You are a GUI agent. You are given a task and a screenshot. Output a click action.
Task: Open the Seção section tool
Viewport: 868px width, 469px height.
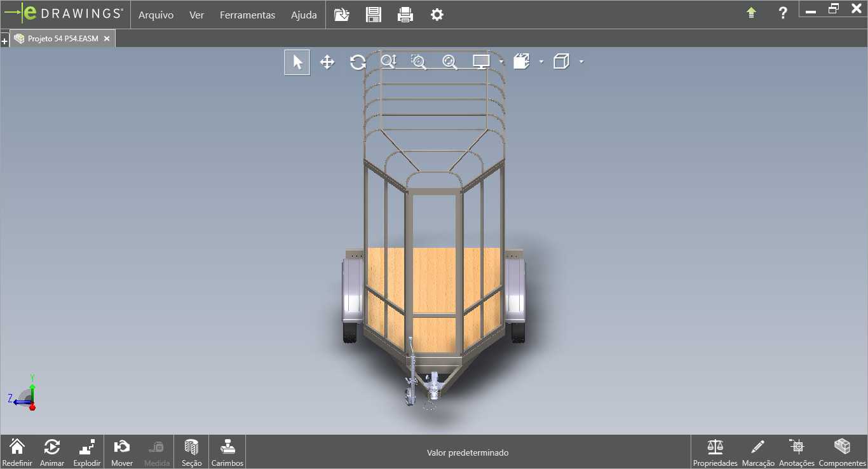tap(192, 452)
